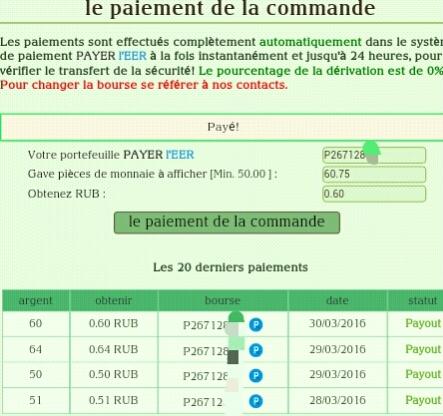
Task: Select the coins amount field showing 60.75
Action: pos(374,174)
